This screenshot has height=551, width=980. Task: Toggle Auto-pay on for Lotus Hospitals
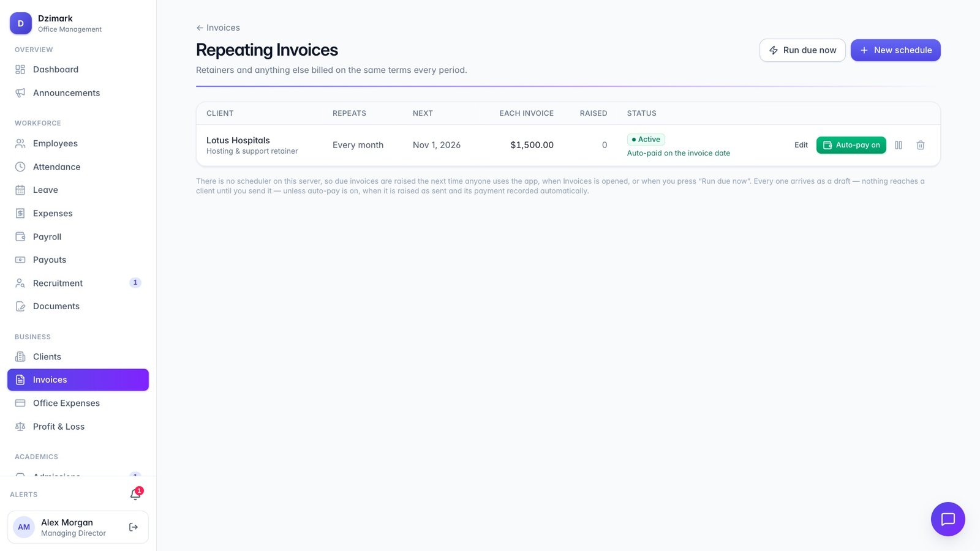(851, 145)
